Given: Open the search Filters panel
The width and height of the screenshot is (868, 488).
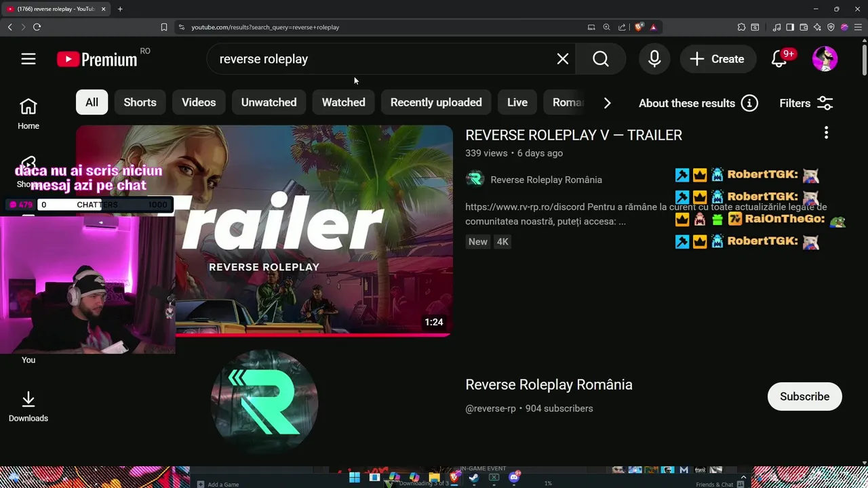Looking at the screenshot, I should pos(806,103).
